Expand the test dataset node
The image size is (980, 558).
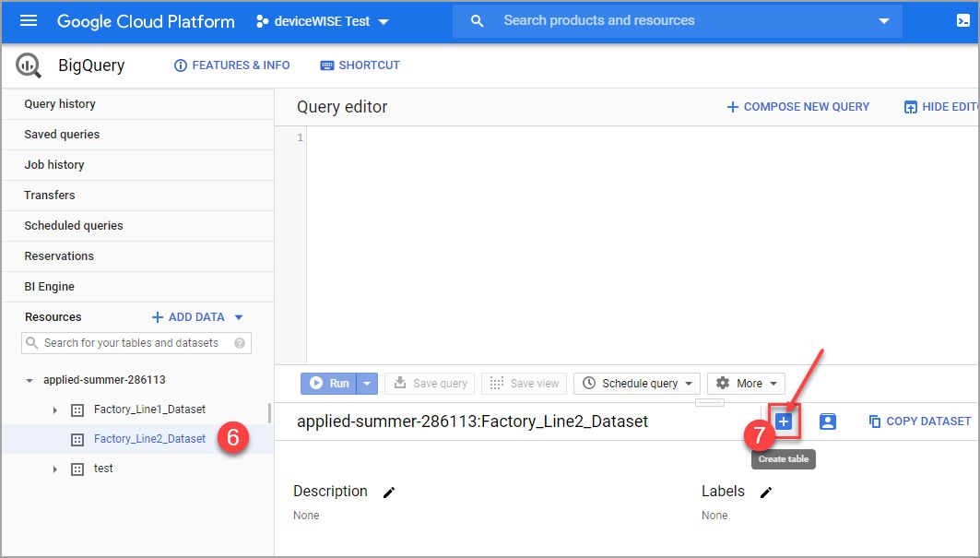coord(55,469)
